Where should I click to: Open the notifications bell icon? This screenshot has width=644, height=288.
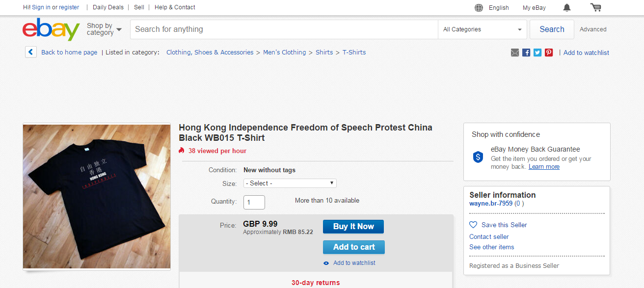click(x=567, y=7)
